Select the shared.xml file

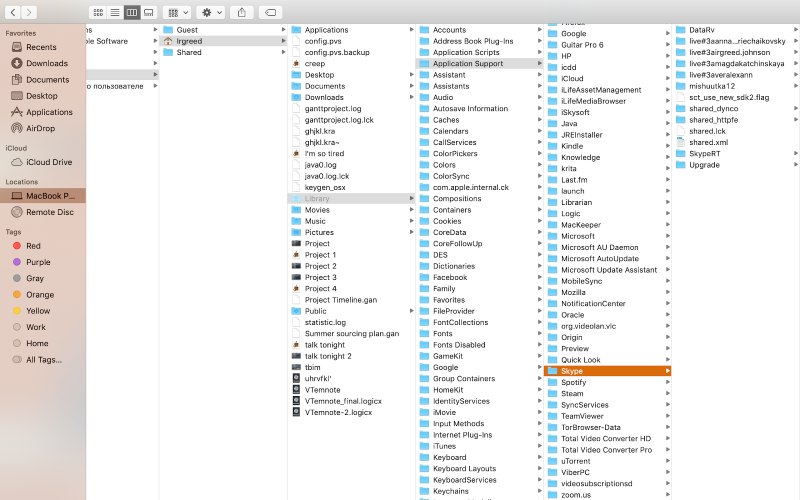click(708, 142)
